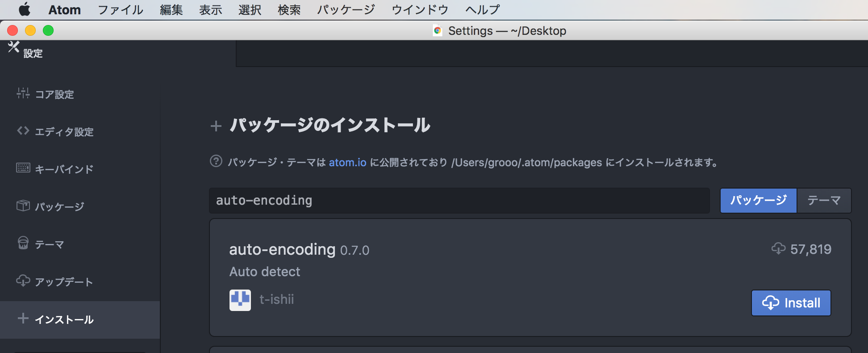Click the インストール plus icon in sidebar
Screen dimensions: 868x353
pyautogui.click(x=23, y=318)
